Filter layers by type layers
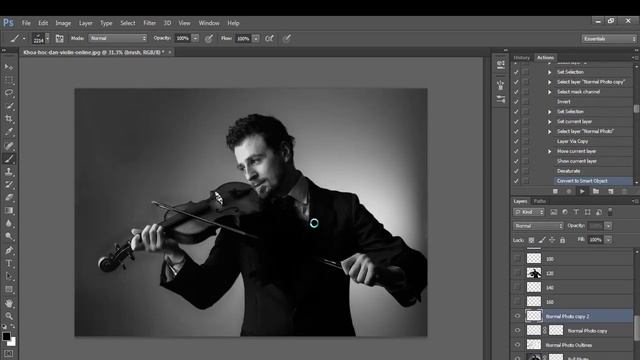The image size is (640, 360). [576, 212]
